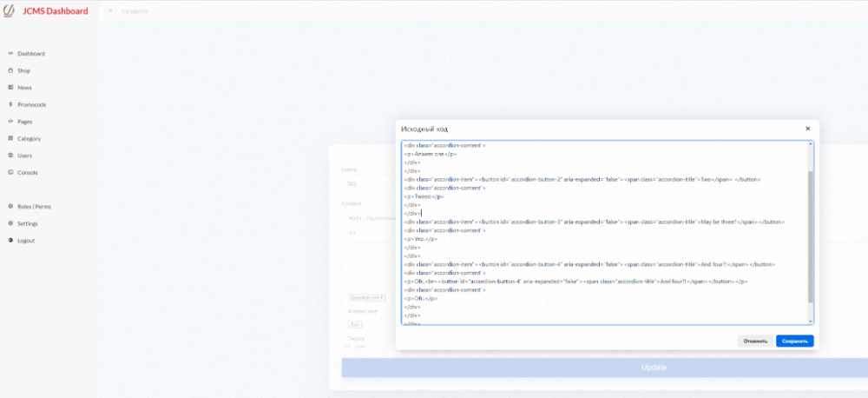This screenshot has width=868, height=398.
Task: Open Settings from the sidebar
Action: click(x=27, y=223)
